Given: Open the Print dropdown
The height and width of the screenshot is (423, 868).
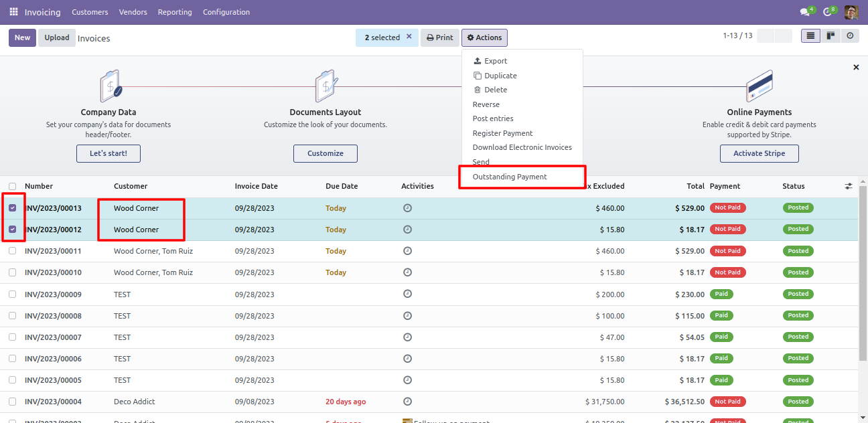Looking at the screenshot, I should click(x=440, y=37).
